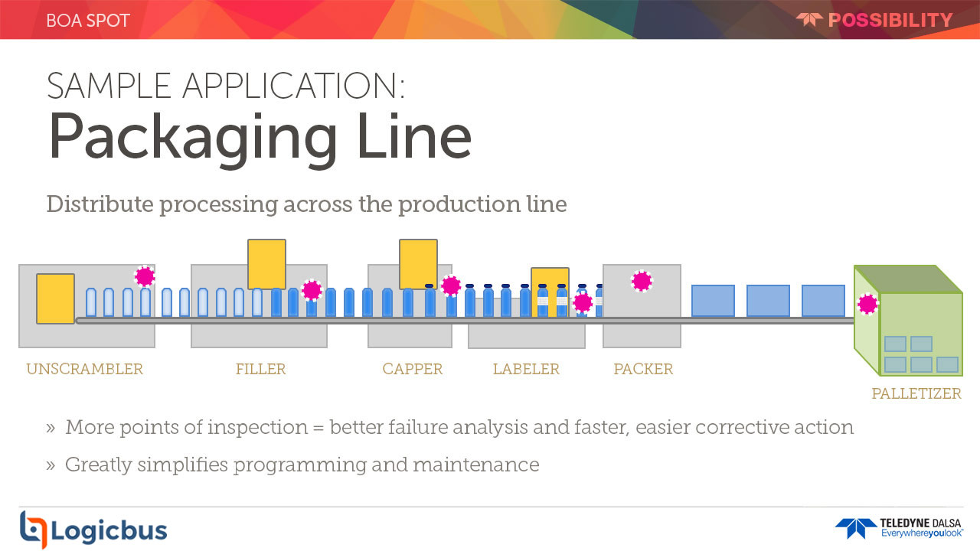
Task: Select the pink inspection marker on the Unscrambler
Action: point(145,276)
